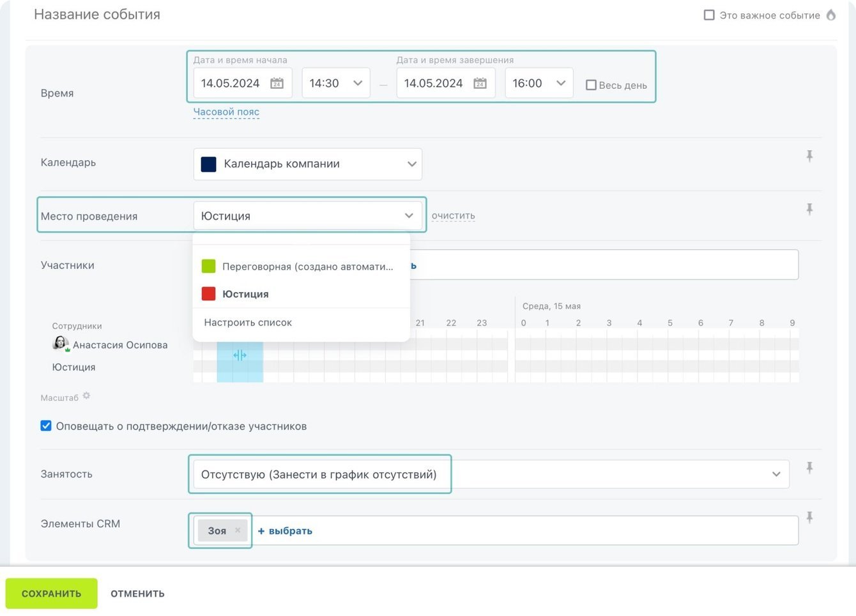This screenshot has height=616, width=856.
Task: Open the start date calendar picker icon
Action: pyautogui.click(x=277, y=83)
